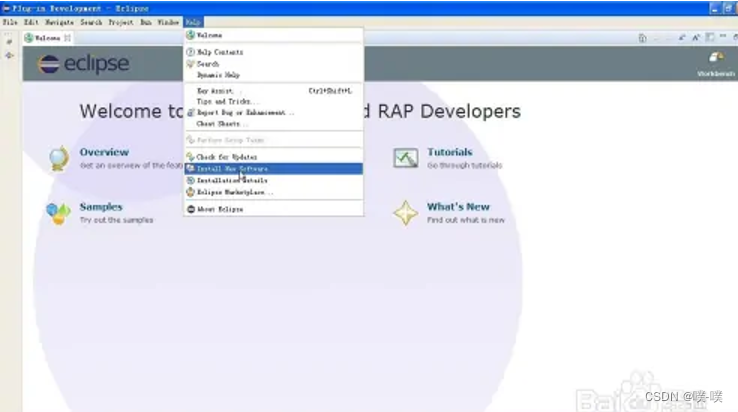Choose Key Assist menu entry
This screenshot has height=412, width=738.
point(273,91)
